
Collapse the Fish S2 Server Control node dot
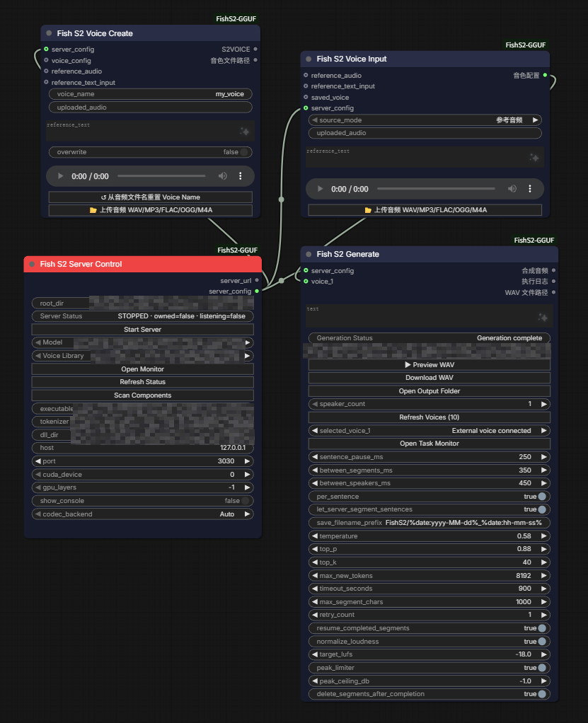coord(32,264)
